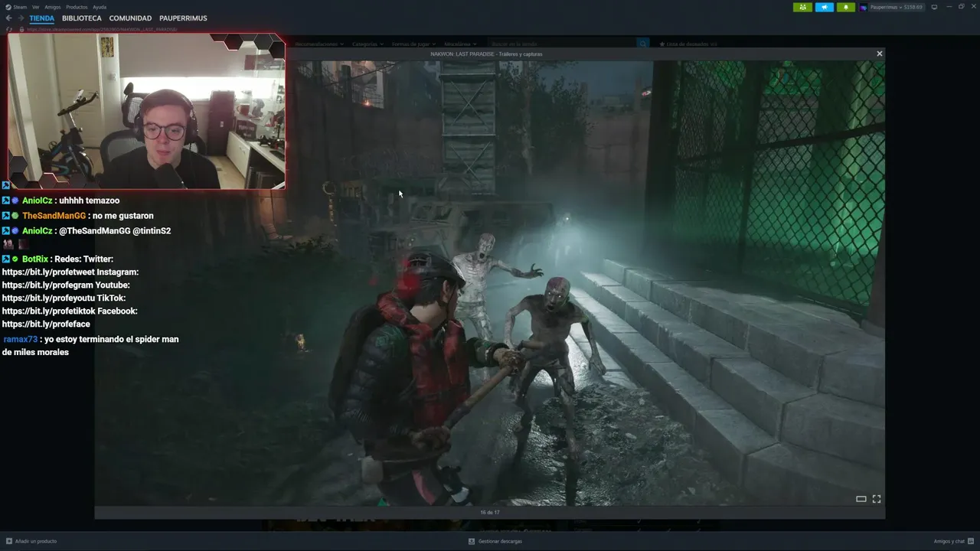Open the Amigos menu
Screen dimensions: 980x551
(52, 7)
